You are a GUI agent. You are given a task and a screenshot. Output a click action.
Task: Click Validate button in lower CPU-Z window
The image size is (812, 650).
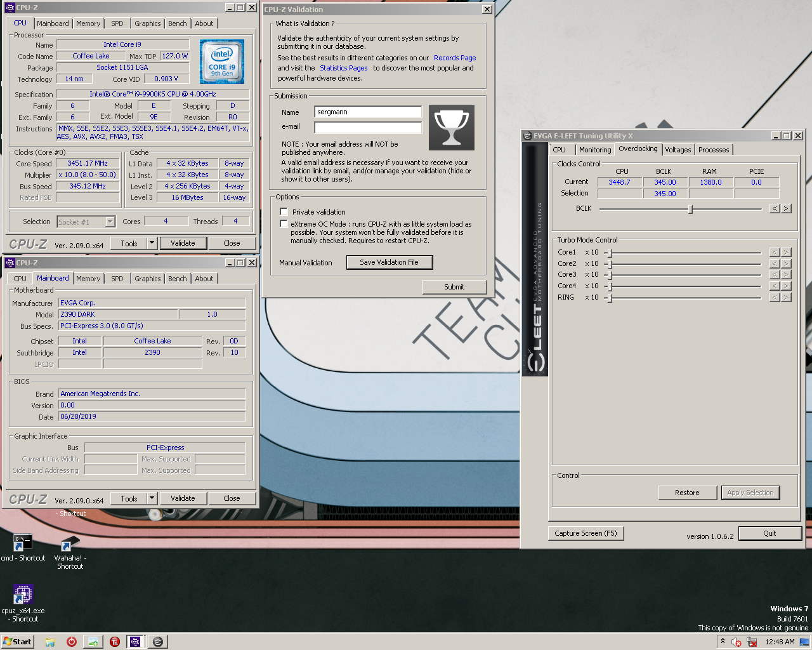183,498
